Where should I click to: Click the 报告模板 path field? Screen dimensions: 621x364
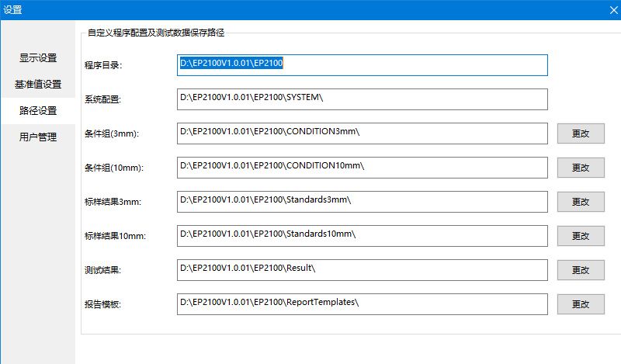[362, 304]
